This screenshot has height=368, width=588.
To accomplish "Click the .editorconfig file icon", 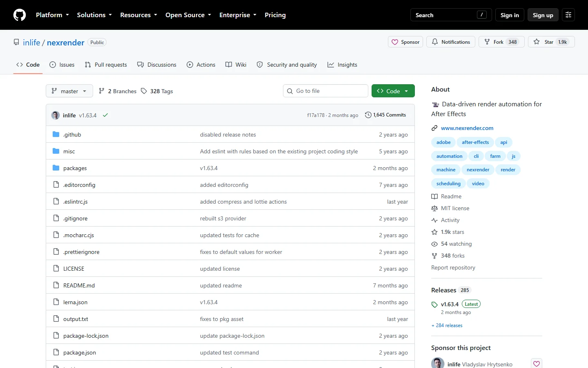I will 56,185.
